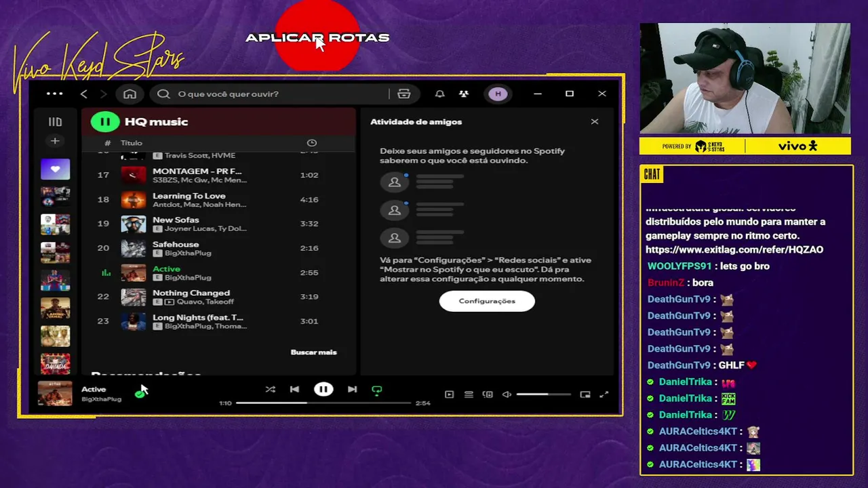This screenshot has width=868, height=488.
Task: Open the friend activity icon
Action: pos(464,94)
